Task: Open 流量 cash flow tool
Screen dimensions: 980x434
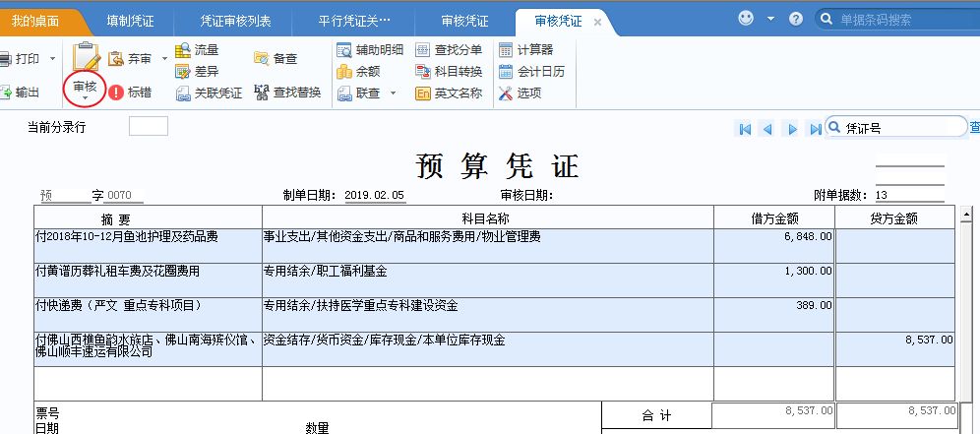Action: click(x=197, y=50)
